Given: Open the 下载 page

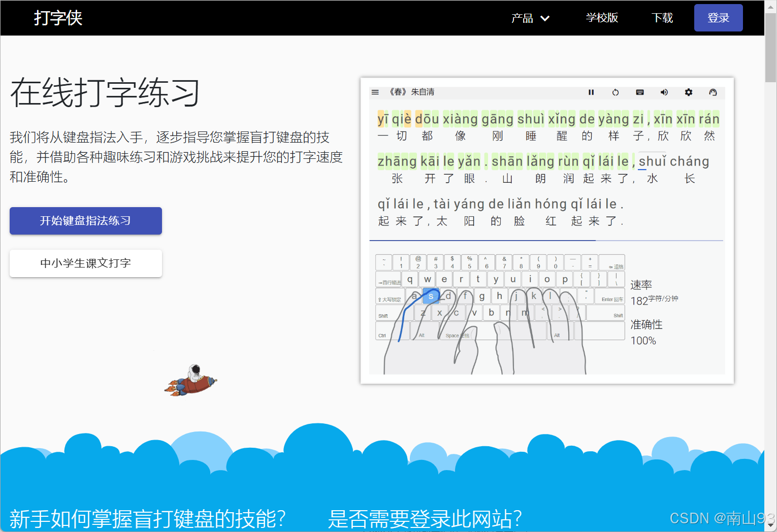Looking at the screenshot, I should 662,18.
